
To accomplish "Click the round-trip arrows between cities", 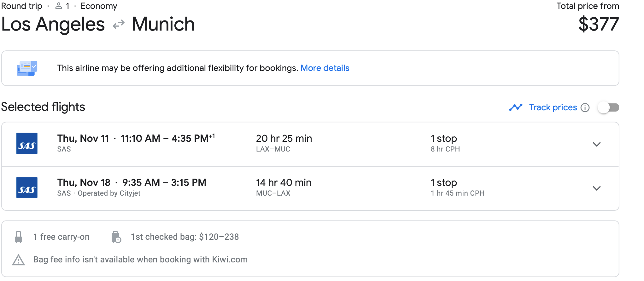I will click(x=119, y=25).
